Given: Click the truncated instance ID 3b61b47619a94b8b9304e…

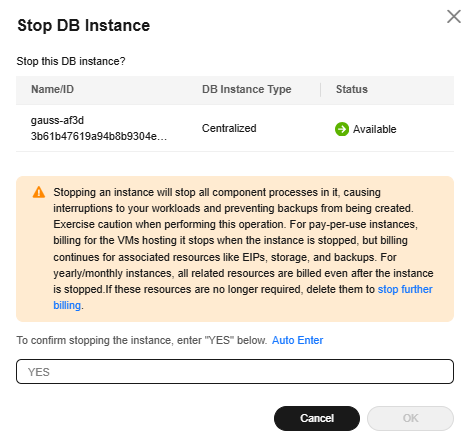Looking at the screenshot, I should tap(99, 136).
